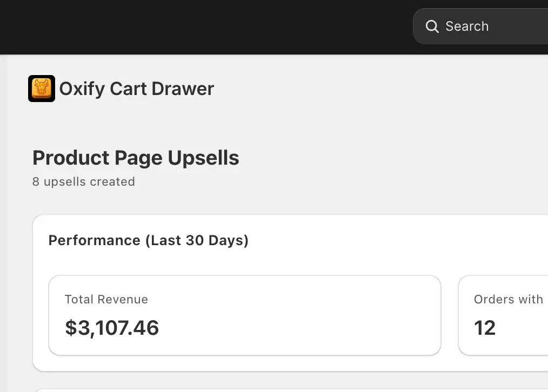Click the magnifier inside the Search field

[432, 26]
